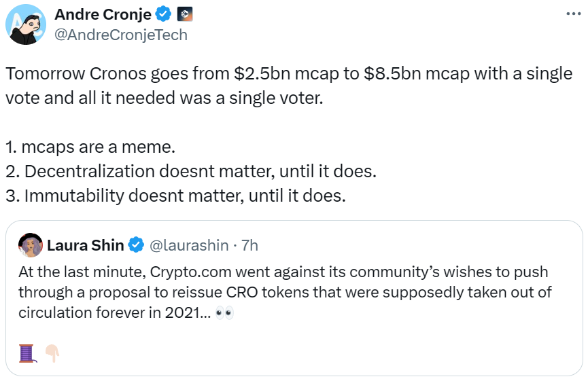Click the "Decentralization doesnt matter" line
Image resolution: width=588 pixels, height=381 pixels.
pos(190,171)
